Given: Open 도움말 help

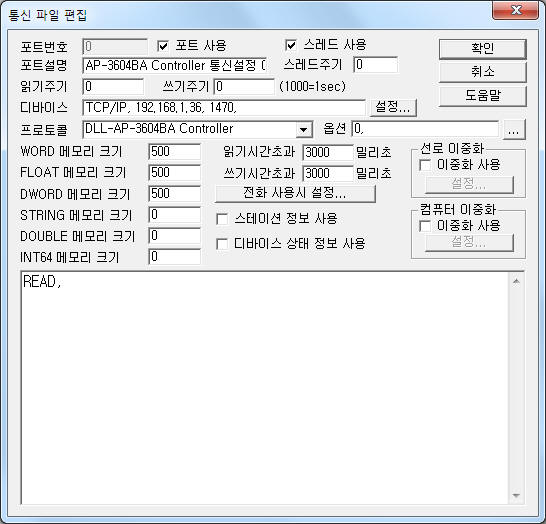Looking at the screenshot, I should (x=482, y=96).
